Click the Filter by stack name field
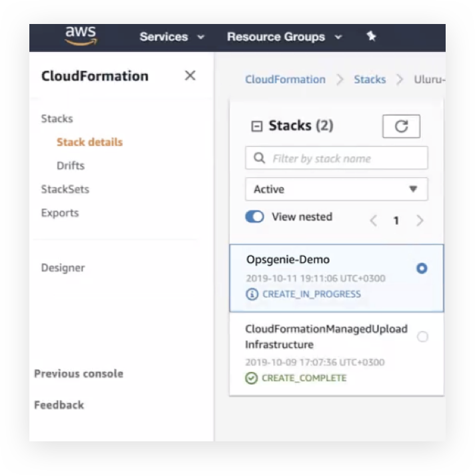 pos(344,159)
